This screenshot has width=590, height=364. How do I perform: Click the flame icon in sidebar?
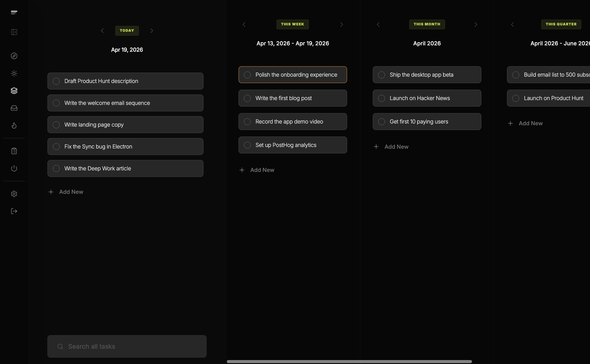pyautogui.click(x=14, y=125)
